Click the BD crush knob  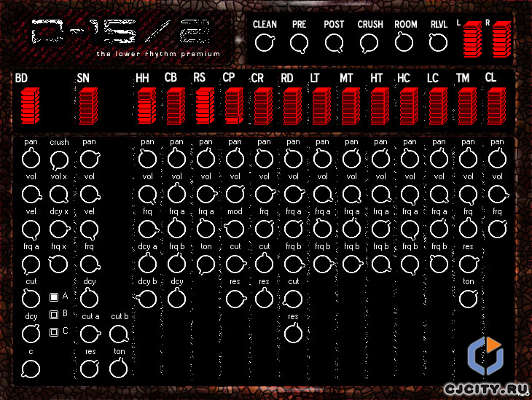[59, 160]
